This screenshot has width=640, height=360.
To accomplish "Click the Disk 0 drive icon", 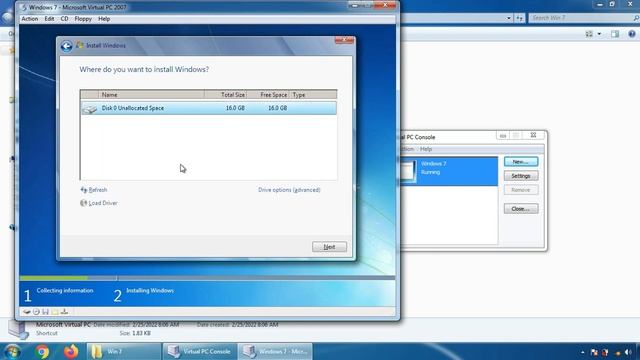I will tap(89, 109).
